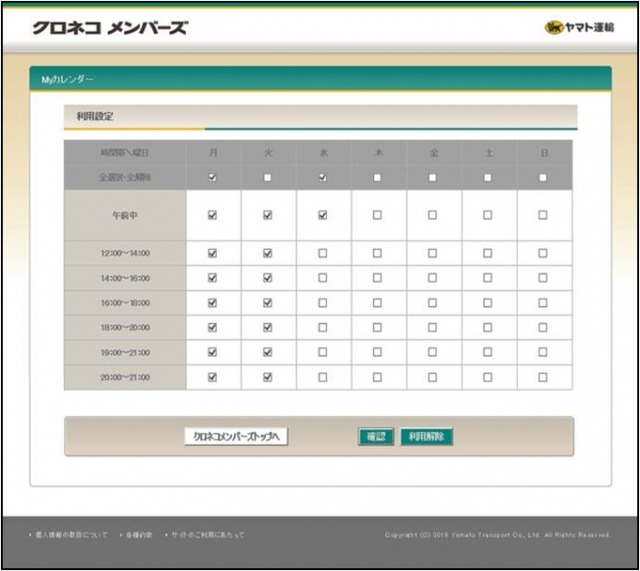
Task: Check 12:00~14:00 for Friday (金)
Action: click(x=432, y=253)
